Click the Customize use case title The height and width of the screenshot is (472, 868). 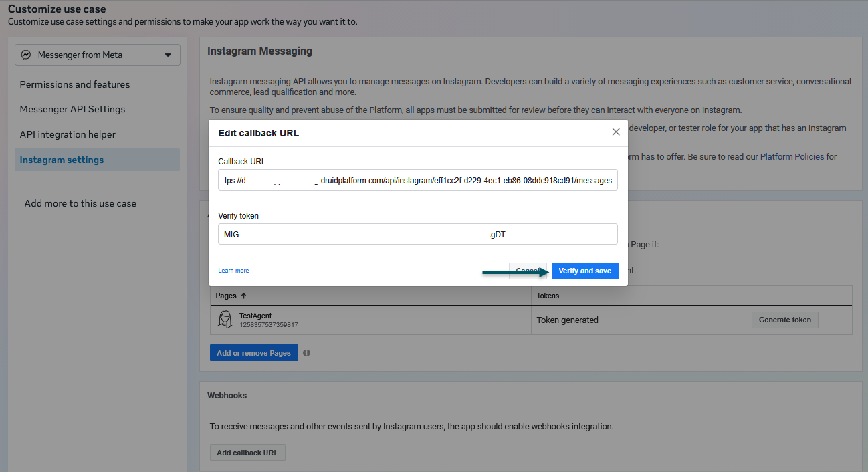pos(57,9)
